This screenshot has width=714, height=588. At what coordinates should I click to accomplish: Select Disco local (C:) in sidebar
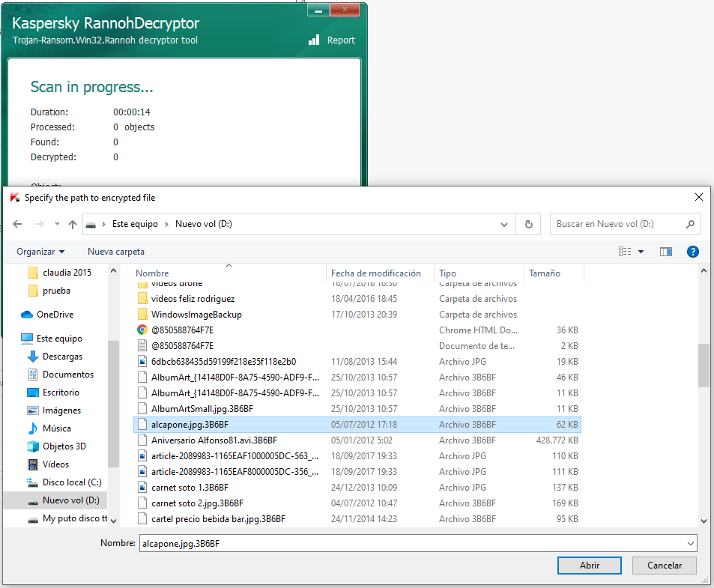(71, 482)
